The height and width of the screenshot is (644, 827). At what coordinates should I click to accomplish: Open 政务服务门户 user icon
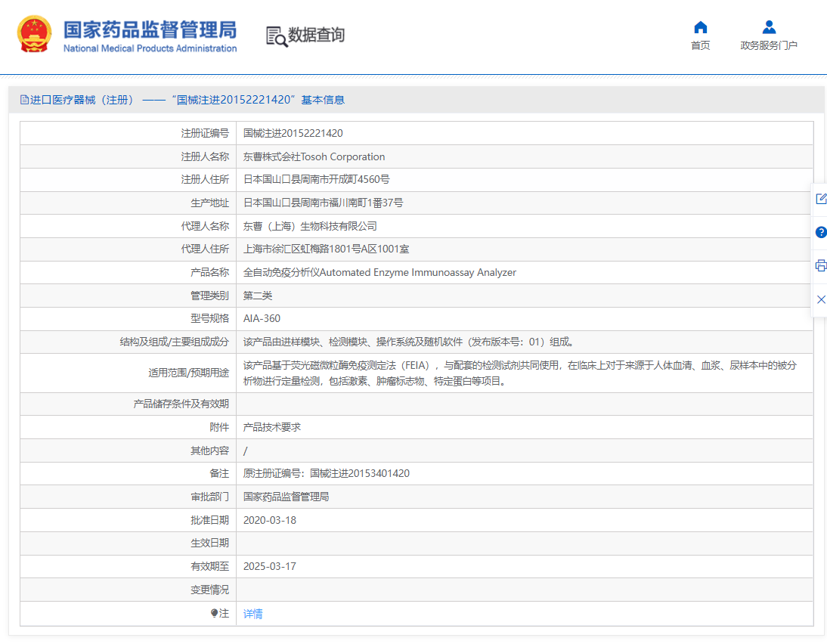769,27
